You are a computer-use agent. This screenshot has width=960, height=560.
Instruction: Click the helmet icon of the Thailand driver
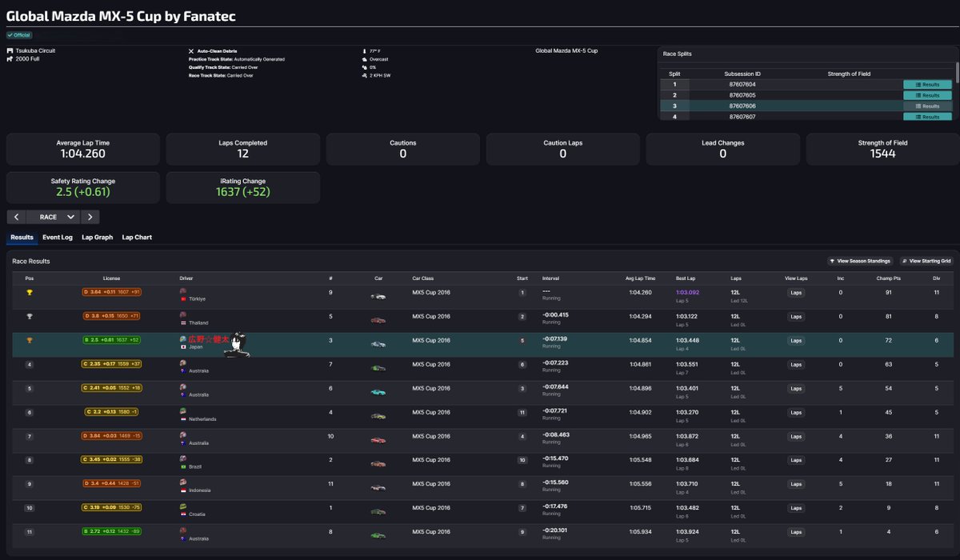tap(183, 314)
